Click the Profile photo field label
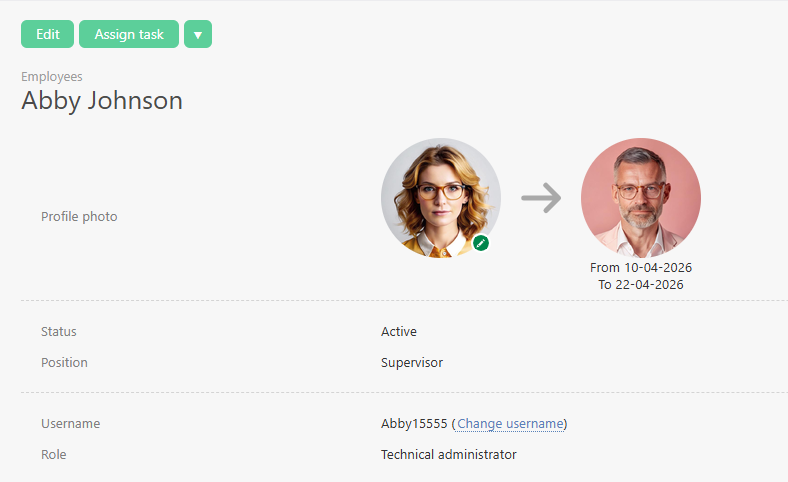 click(79, 216)
